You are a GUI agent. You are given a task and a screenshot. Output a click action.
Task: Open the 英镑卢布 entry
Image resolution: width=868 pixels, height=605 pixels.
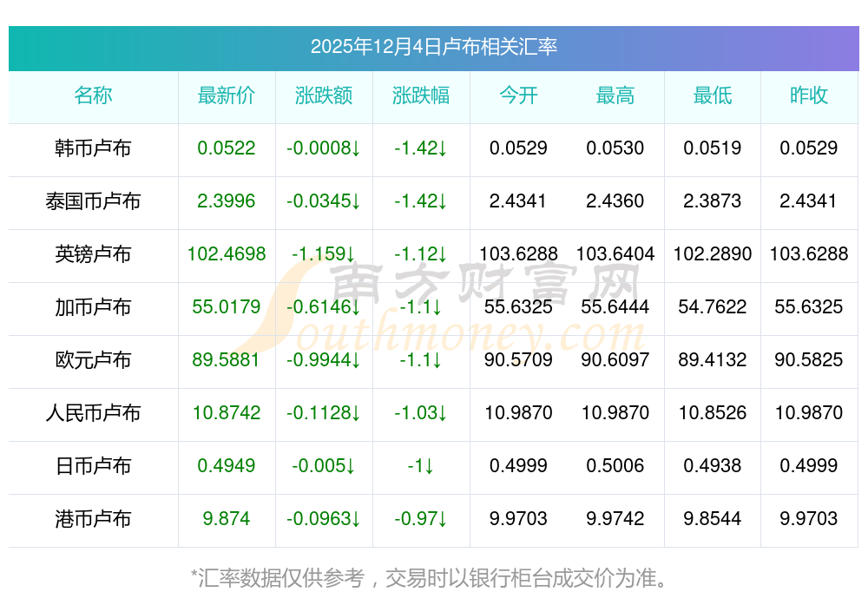93,254
